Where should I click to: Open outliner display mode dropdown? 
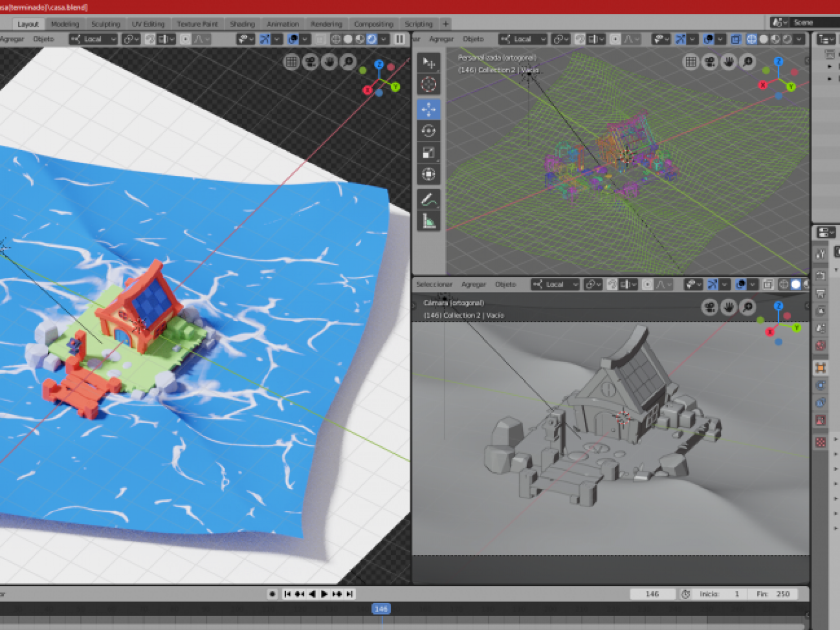click(826, 39)
